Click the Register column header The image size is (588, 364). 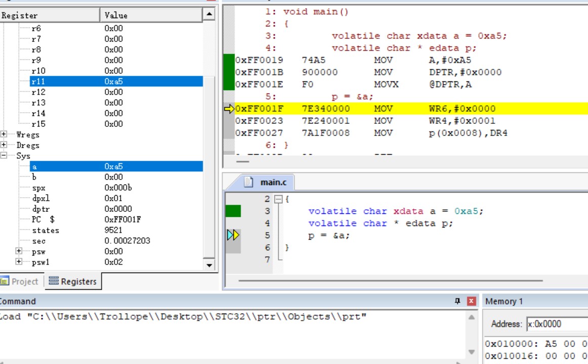coord(50,15)
